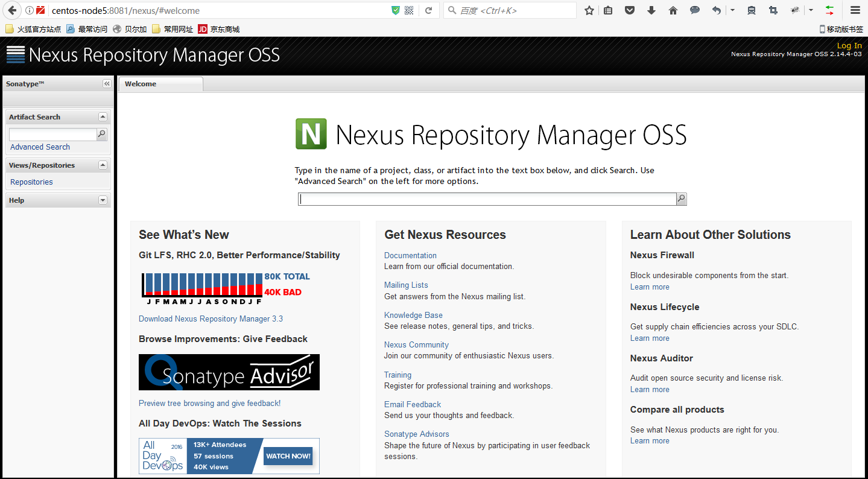Click the Log In link
Image resolution: width=868 pixels, height=479 pixels.
pos(849,45)
